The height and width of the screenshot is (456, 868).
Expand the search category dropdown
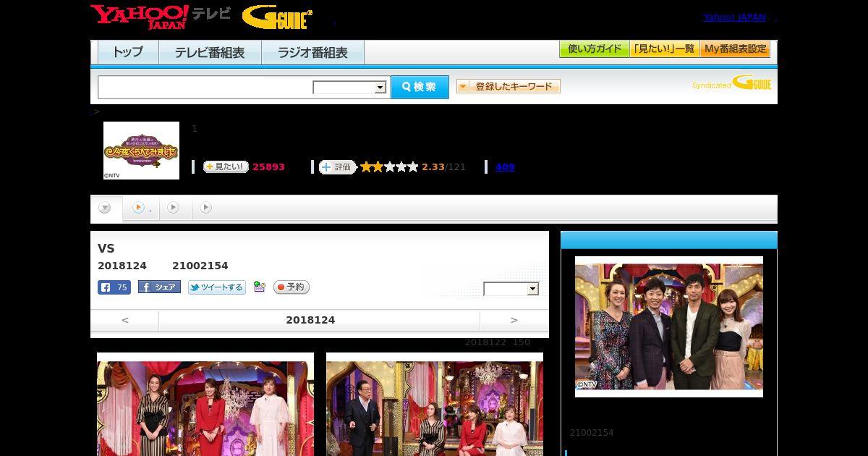pos(350,88)
